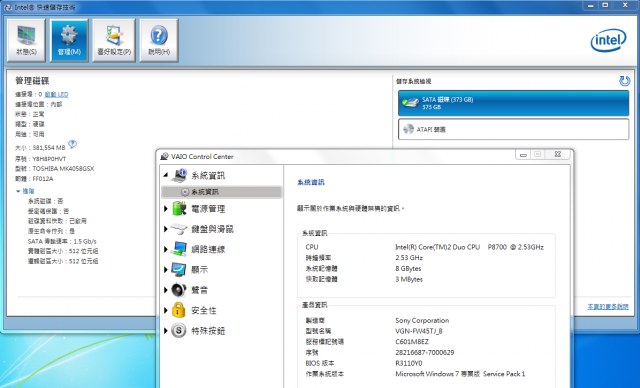Click the 啟動 LED link
640x388 pixels.
[x=56, y=94]
